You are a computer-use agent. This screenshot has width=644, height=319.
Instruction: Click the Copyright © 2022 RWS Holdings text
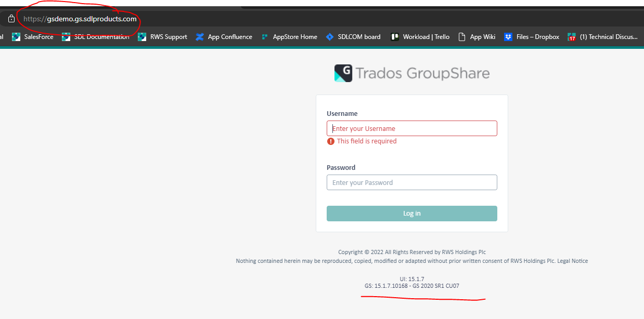tap(412, 252)
